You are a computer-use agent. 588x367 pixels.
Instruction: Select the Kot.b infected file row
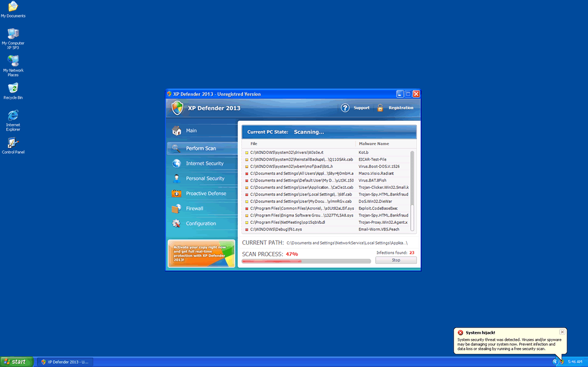(x=327, y=152)
